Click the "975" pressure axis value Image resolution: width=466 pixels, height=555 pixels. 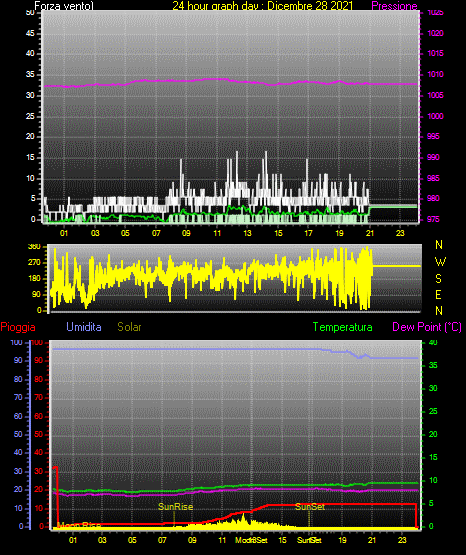(x=433, y=219)
